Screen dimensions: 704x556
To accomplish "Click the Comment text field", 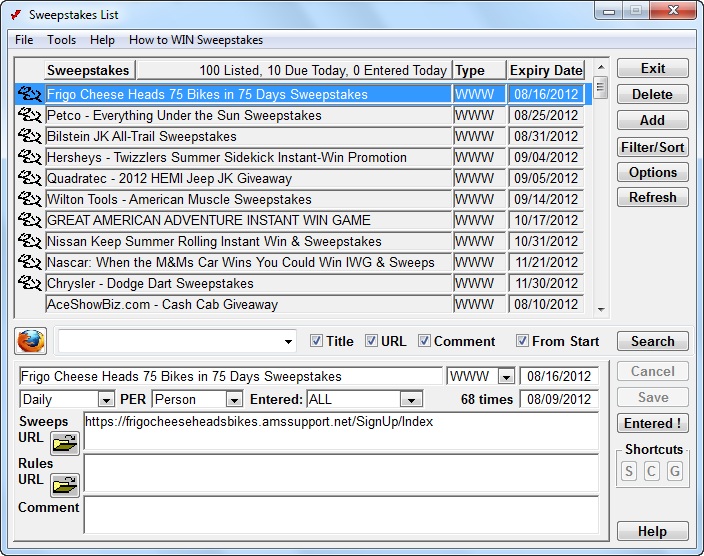I will (341, 515).
